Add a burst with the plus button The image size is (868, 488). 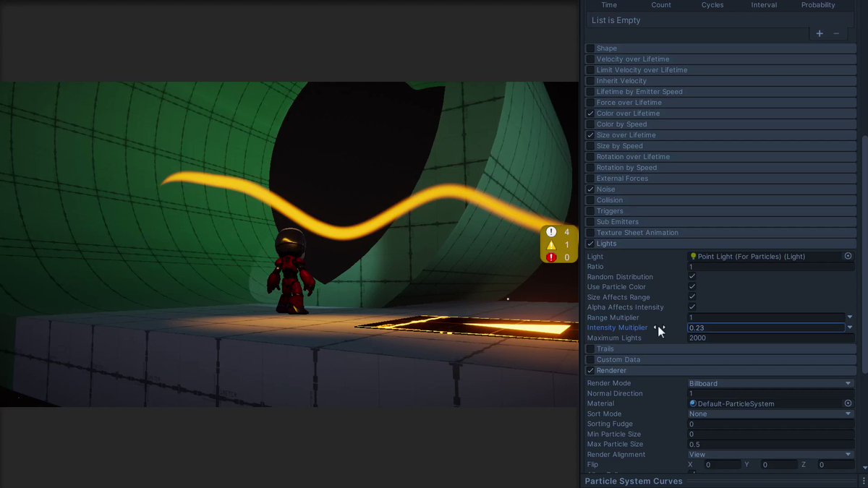pos(819,33)
